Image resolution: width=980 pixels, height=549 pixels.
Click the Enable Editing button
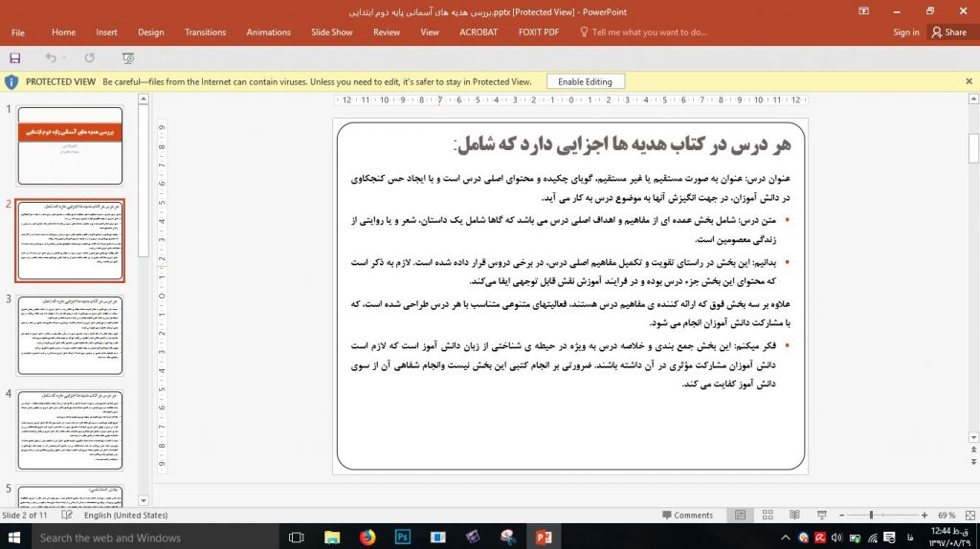pos(585,82)
